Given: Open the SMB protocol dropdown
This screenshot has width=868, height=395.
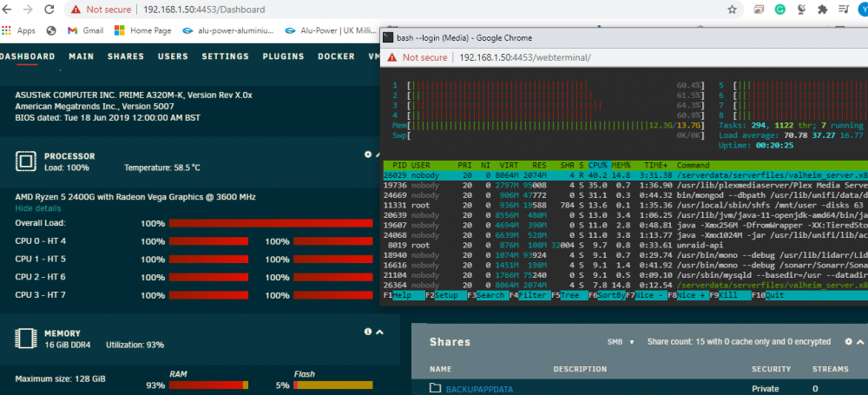Looking at the screenshot, I should (x=621, y=342).
